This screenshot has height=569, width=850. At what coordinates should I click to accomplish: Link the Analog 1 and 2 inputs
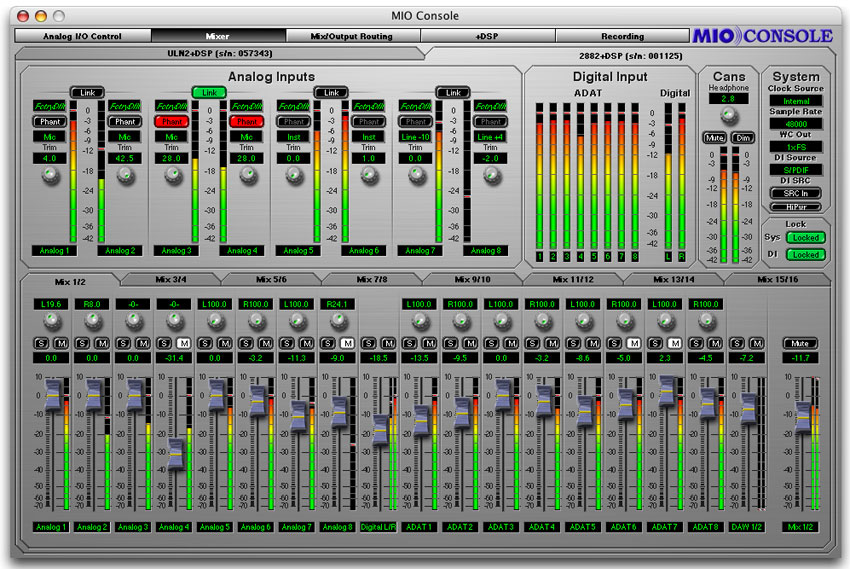[87, 93]
